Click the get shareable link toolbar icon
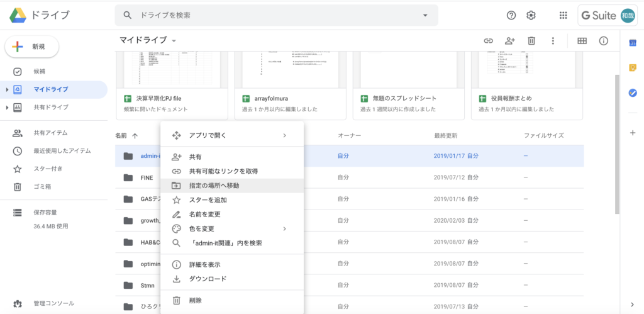 488,41
